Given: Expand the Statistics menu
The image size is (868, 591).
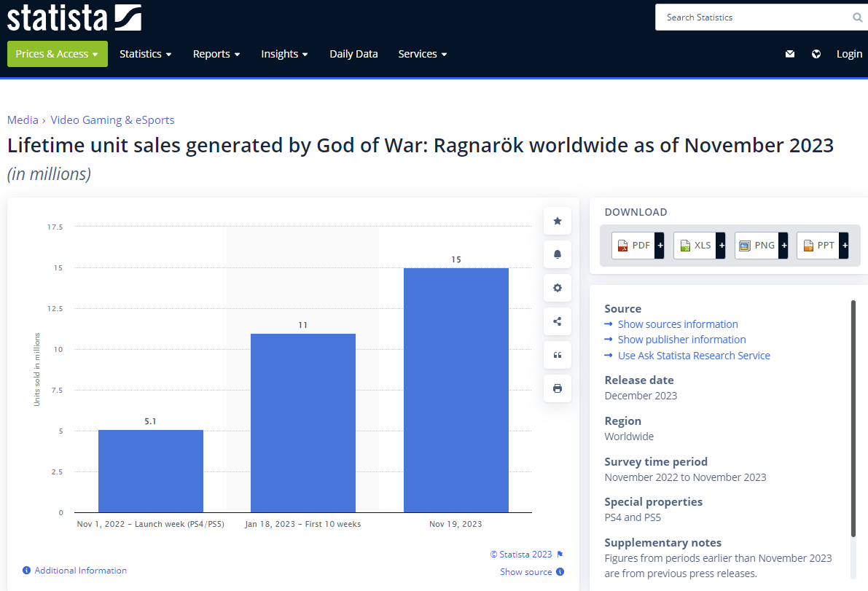Looking at the screenshot, I should tap(146, 54).
